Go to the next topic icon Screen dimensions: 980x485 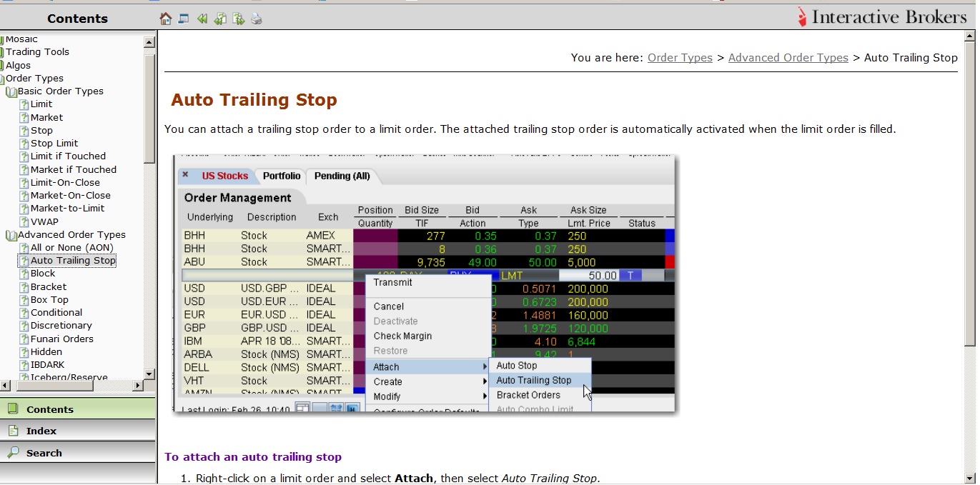(x=239, y=19)
